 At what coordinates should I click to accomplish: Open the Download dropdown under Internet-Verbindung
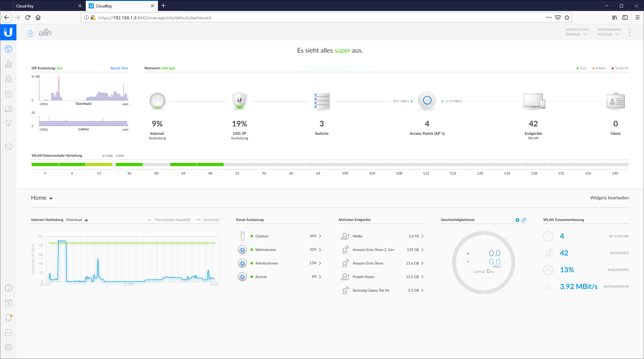(77, 220)
